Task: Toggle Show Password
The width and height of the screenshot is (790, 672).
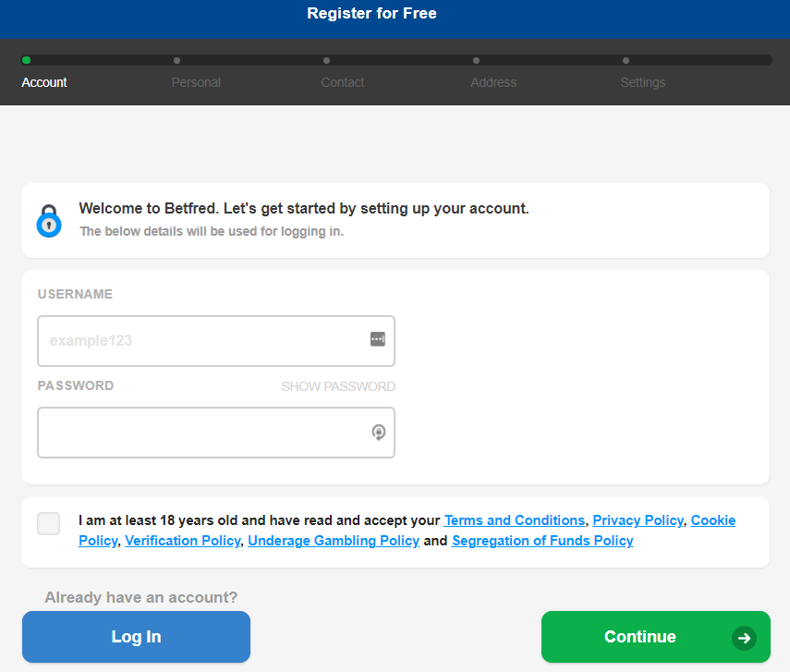Action: click(x=338, y=386)
